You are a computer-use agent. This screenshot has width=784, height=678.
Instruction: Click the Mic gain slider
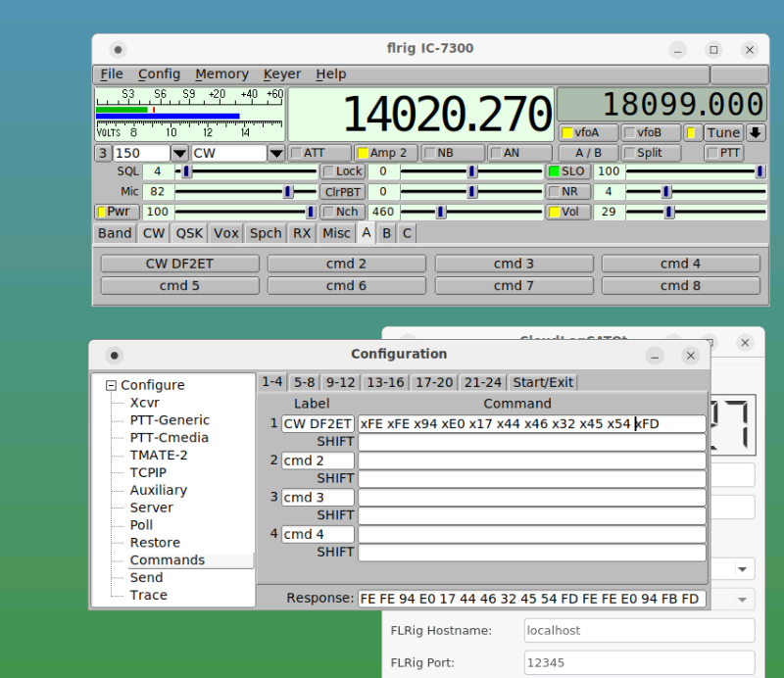pyautogui.click(x=246, y=191)
